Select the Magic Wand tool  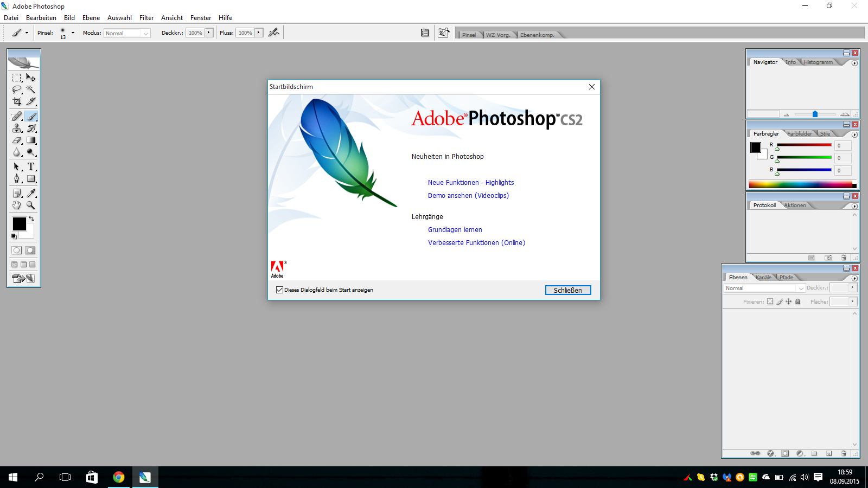pos(31,89)
